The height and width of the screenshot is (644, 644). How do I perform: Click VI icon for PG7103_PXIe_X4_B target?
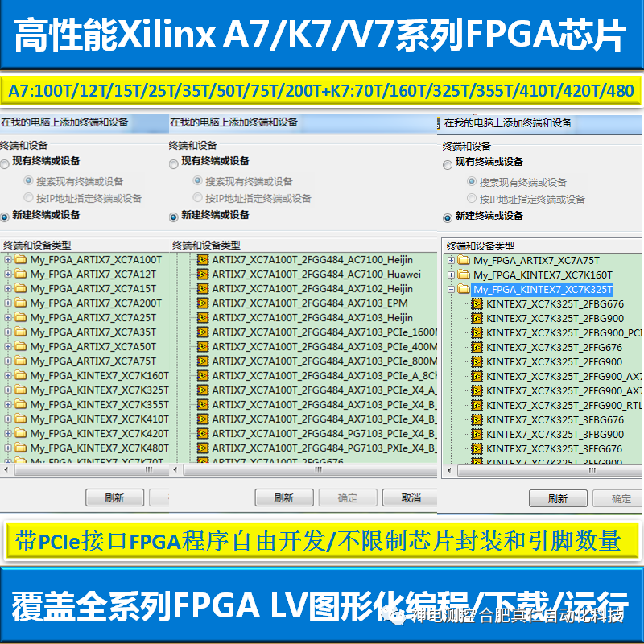(203, 448)
